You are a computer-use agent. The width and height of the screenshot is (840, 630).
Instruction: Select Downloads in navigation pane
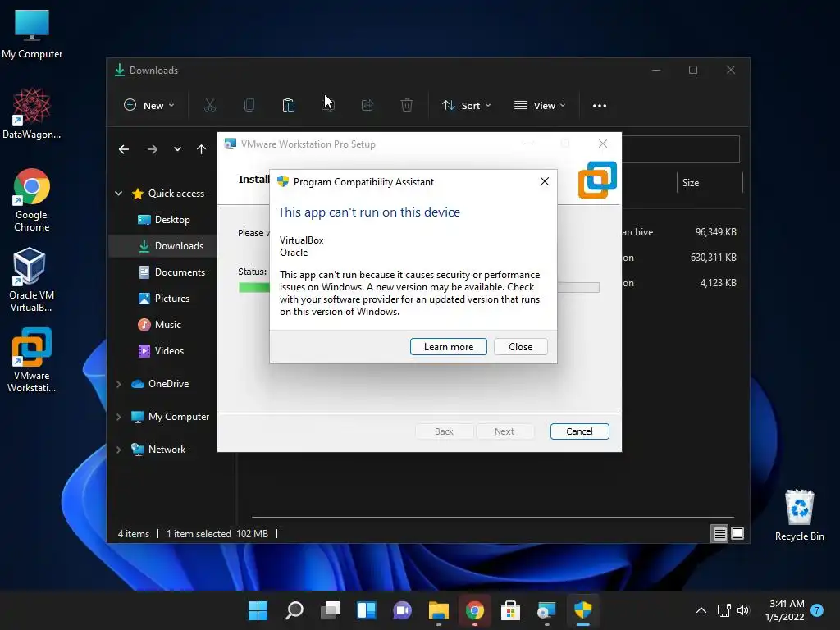coord(162,246)
